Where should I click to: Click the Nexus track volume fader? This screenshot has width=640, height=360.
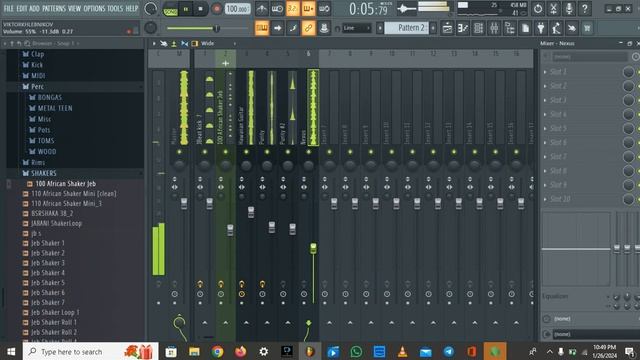coord(313,248)
